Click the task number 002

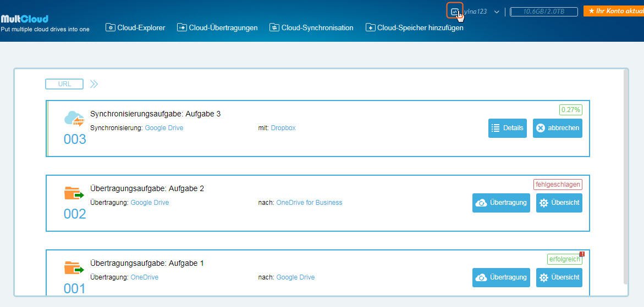click(75, 214)
